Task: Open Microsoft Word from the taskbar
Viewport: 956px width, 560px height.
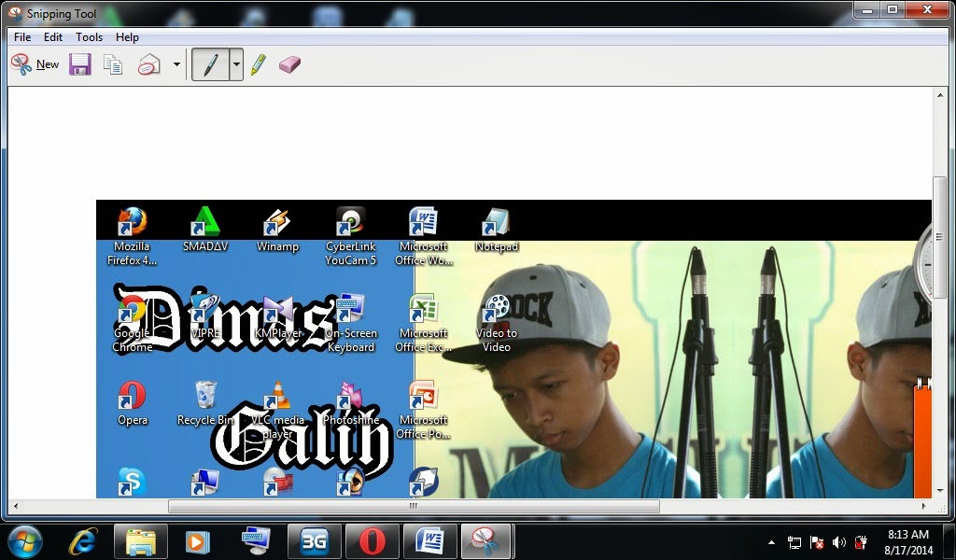Action: (x=430, y=541)
